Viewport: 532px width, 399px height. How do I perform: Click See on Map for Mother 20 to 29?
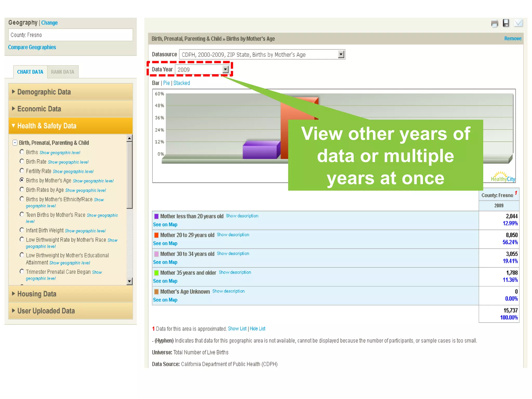point(165,243)
